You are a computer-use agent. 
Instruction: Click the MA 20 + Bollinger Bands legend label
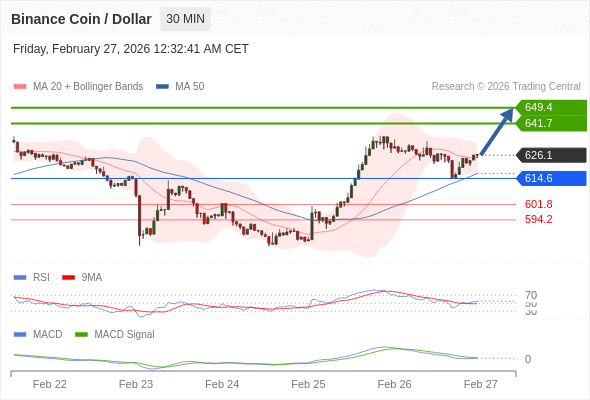point(88,87)
